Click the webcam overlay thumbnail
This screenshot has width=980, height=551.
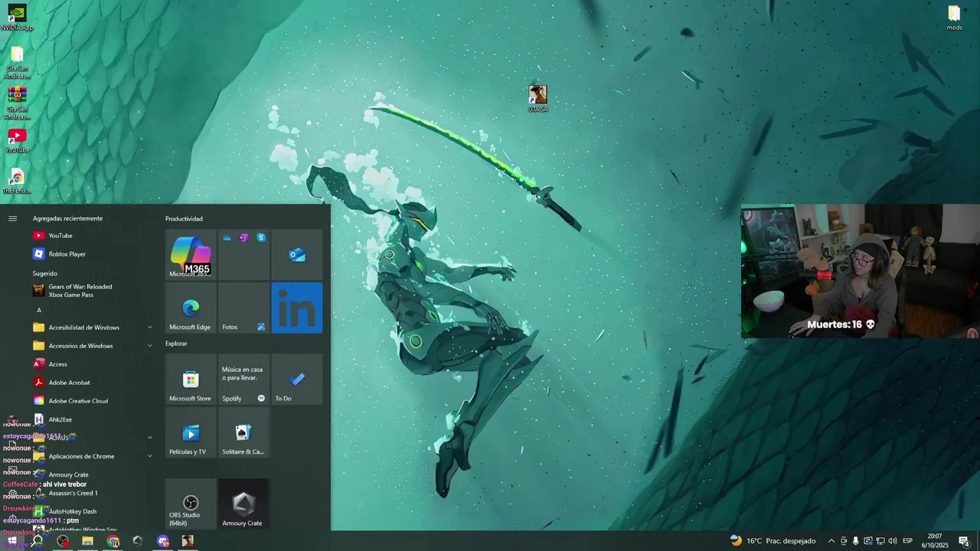pyautogui.click(x=861, y=271)
